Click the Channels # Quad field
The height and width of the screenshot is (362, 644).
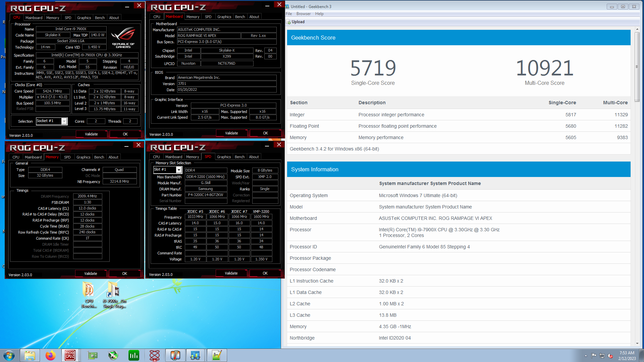(119, 170)
